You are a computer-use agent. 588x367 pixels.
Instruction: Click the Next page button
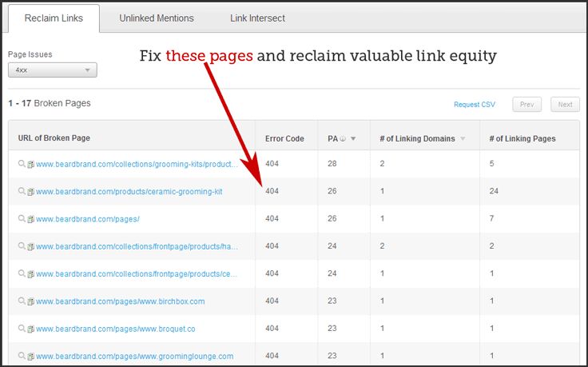tap(565, 105)
